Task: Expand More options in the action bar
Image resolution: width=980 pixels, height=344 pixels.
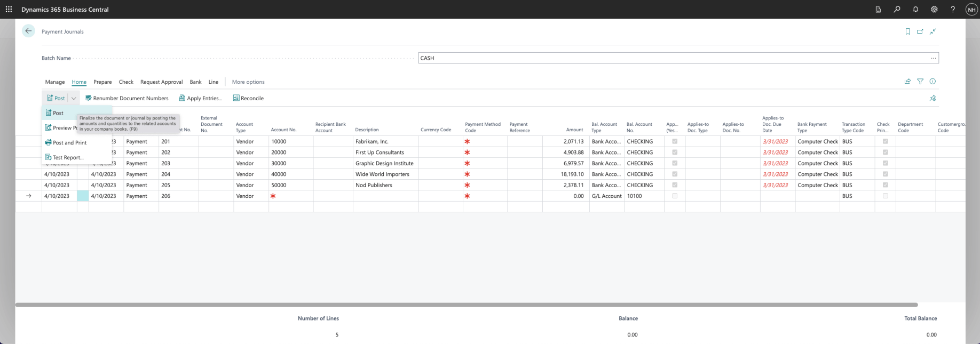Action: pos(248,82)
